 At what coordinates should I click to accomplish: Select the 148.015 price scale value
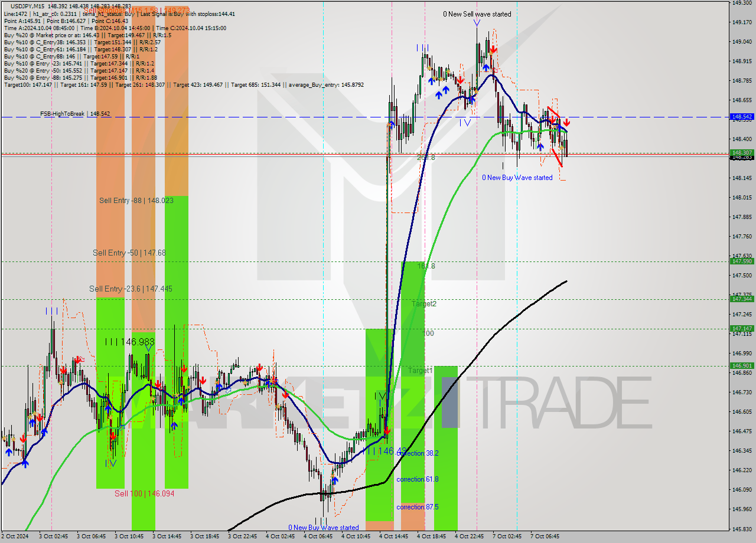coord(742,198)
